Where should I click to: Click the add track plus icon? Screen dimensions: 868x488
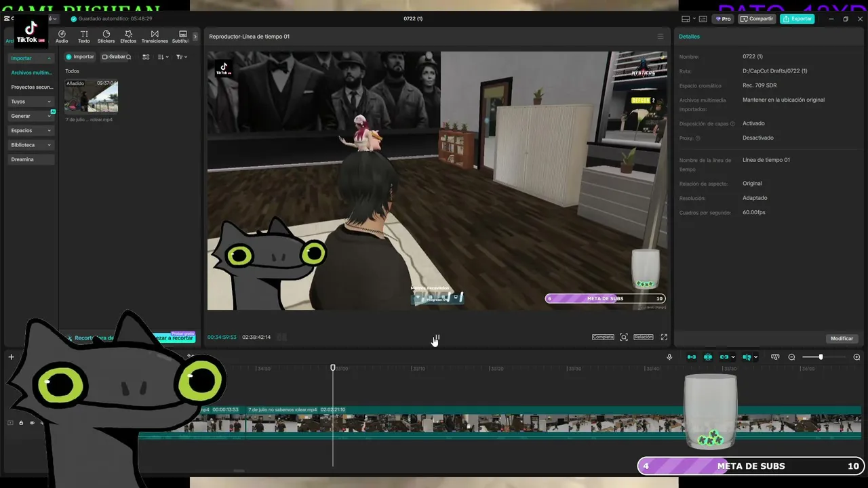point(11,357)
